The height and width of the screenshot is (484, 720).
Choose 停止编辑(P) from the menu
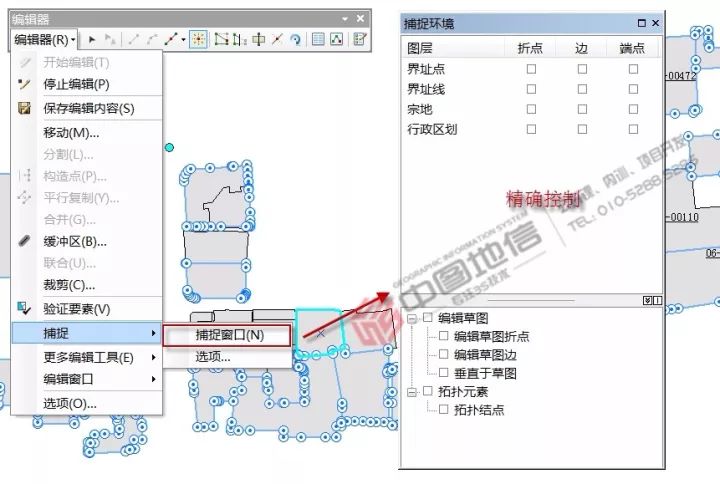87,84
